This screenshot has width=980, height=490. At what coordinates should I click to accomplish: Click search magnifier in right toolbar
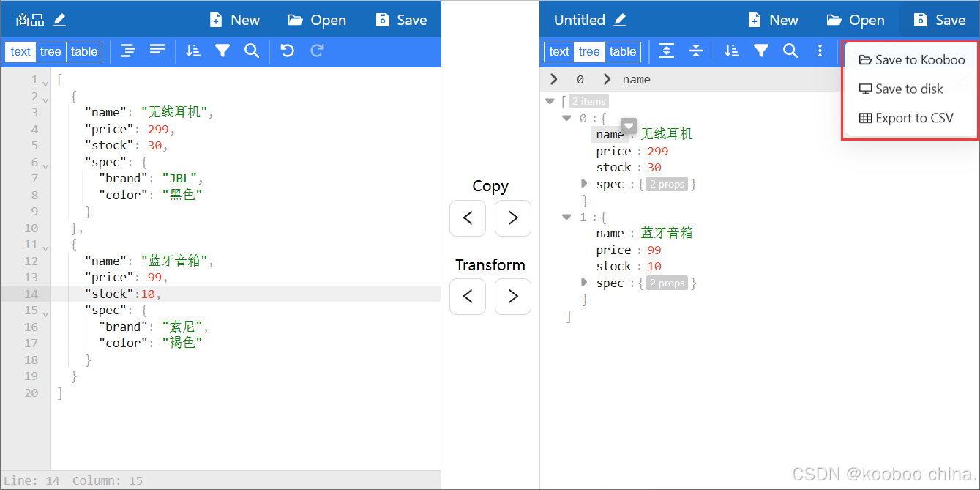790,51
